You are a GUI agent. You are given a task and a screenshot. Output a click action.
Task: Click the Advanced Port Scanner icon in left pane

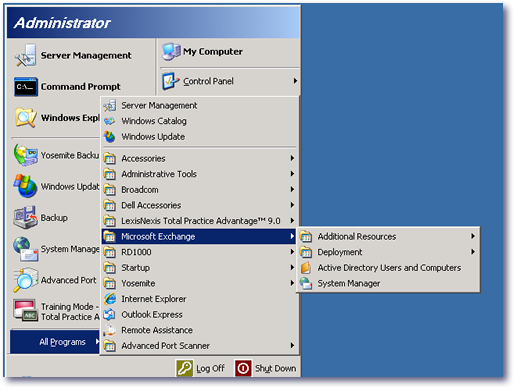pos(25,280)
